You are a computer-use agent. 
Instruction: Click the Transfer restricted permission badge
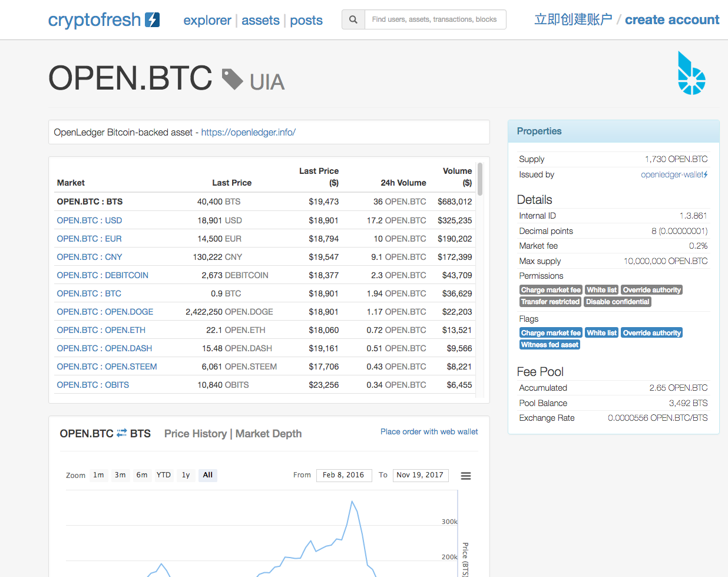(x=550, y=302)
